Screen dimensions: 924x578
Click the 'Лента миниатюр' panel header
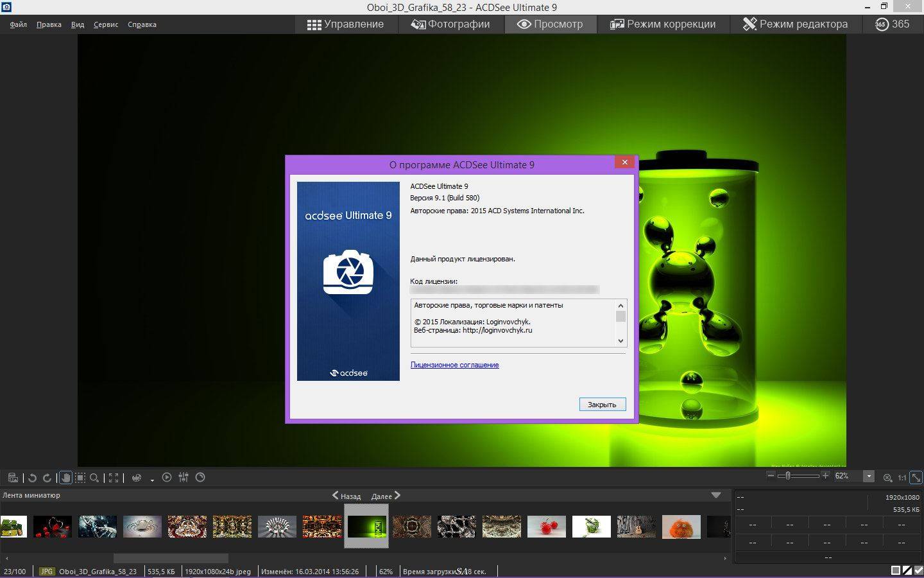click(31, 495)
